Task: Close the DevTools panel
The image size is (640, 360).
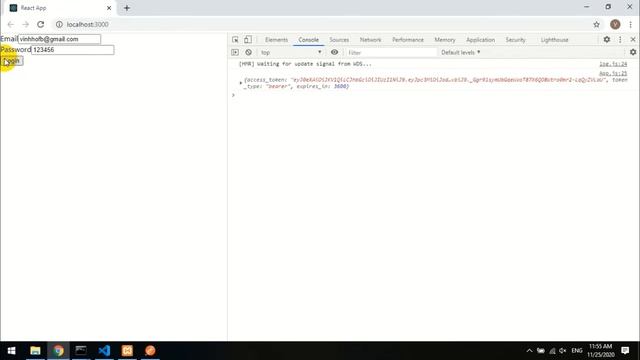Action: [x=633, y=40]
